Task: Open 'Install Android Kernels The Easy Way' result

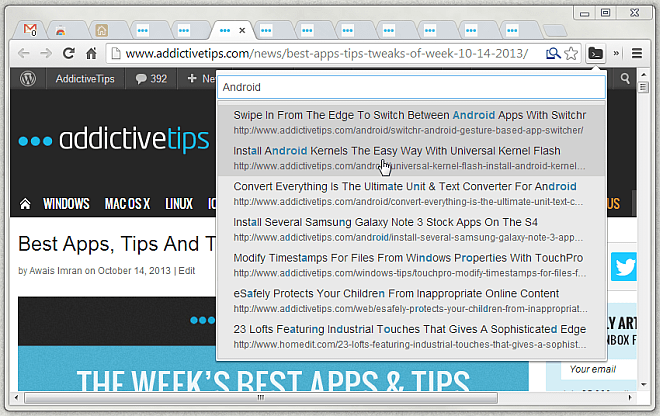Action: tap(411, 158)
